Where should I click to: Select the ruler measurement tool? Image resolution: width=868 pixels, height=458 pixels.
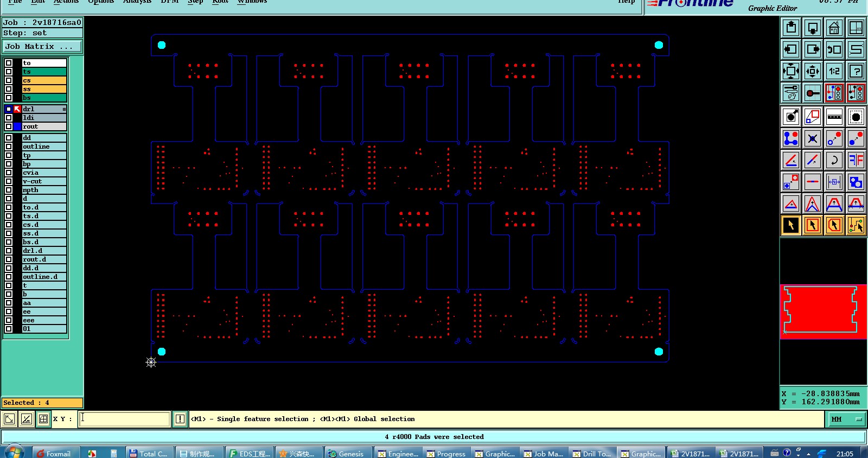[834, 117]
